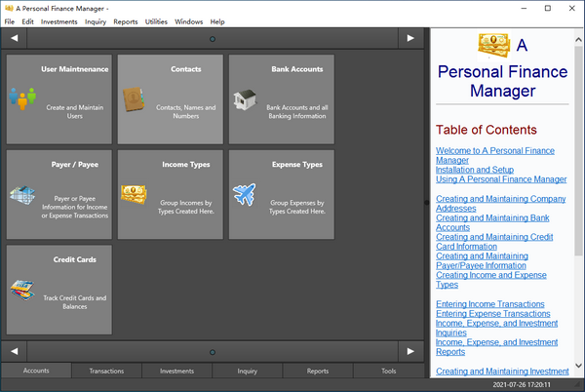Click the Contacts address book icon

(134, 99)
